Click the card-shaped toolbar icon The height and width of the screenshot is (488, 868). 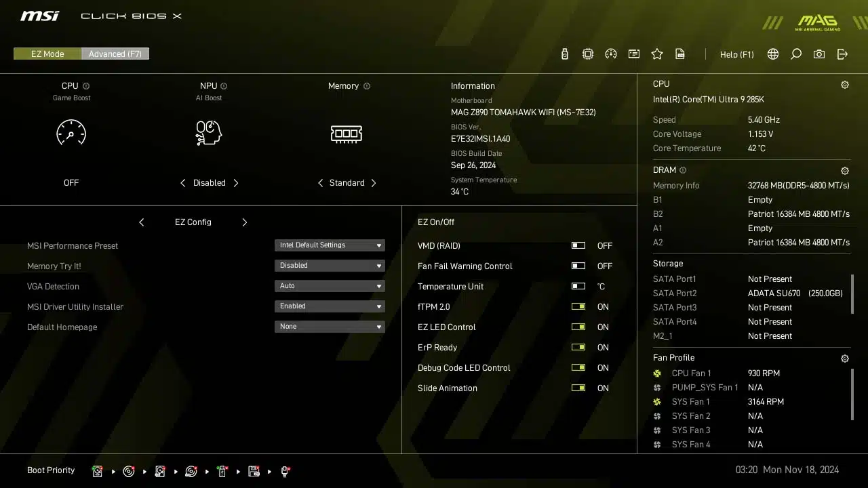[x=634, y=54]
